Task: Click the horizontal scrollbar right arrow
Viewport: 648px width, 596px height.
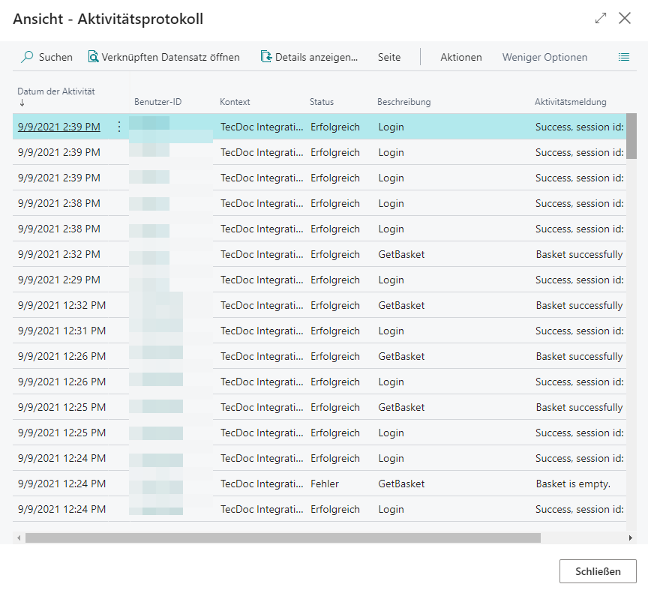Action: click(630, 538)
